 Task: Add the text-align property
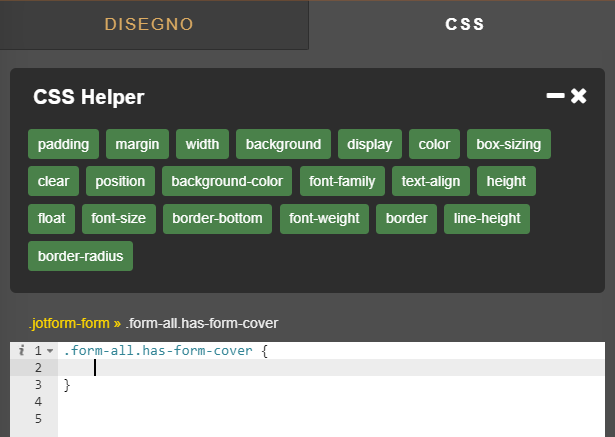tap(430, 181)
